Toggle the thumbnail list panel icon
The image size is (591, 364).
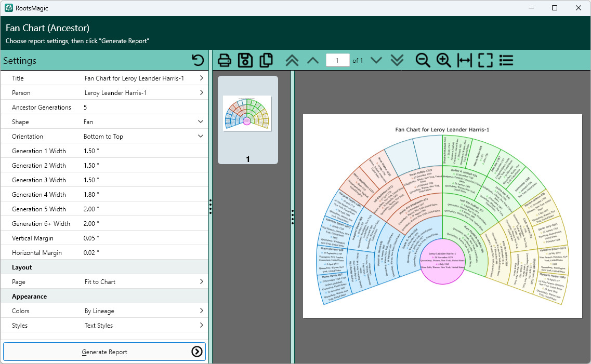tap(506, 60)
